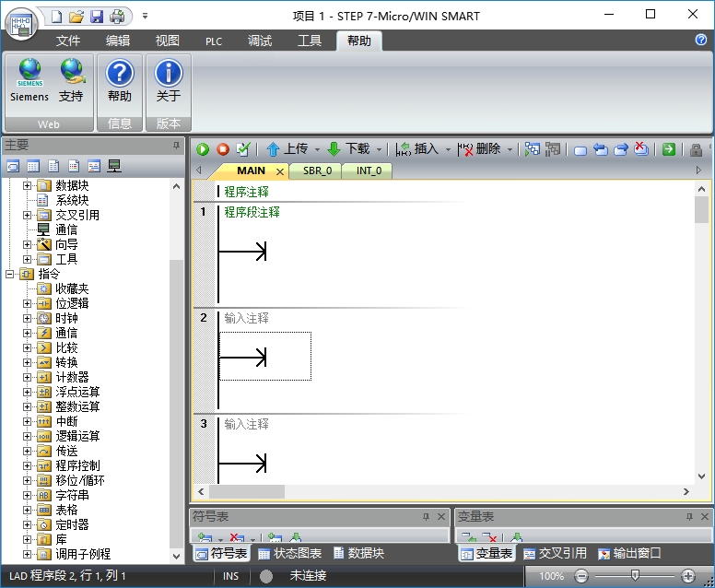Switch to 交叉引用 bottom tab
The image size is (715, 588).
coord(555,554)
